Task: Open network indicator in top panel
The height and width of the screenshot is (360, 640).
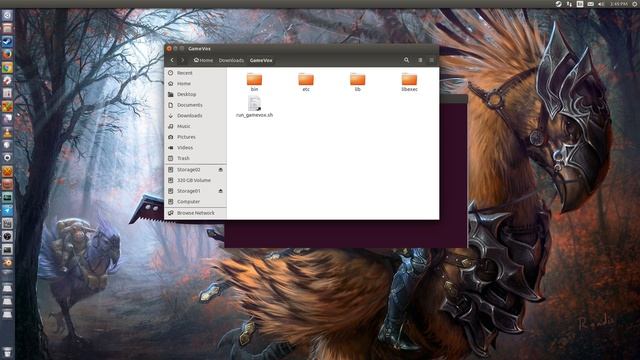Action: 569,4
